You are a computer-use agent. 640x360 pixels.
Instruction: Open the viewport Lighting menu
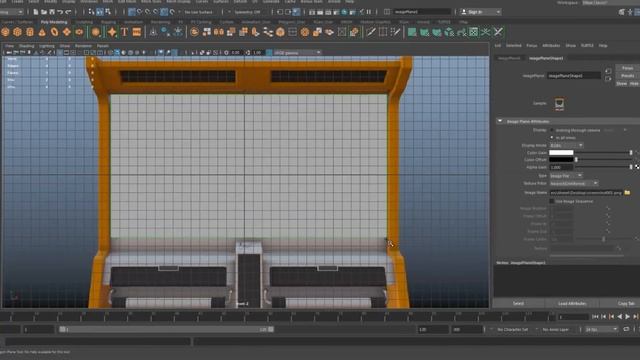point(47,46)
